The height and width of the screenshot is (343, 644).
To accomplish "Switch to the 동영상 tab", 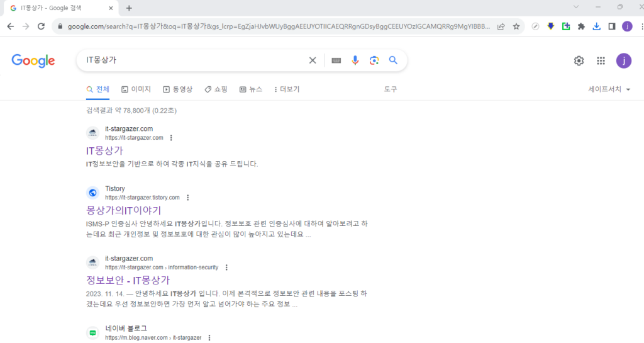I will pos(178,89).
